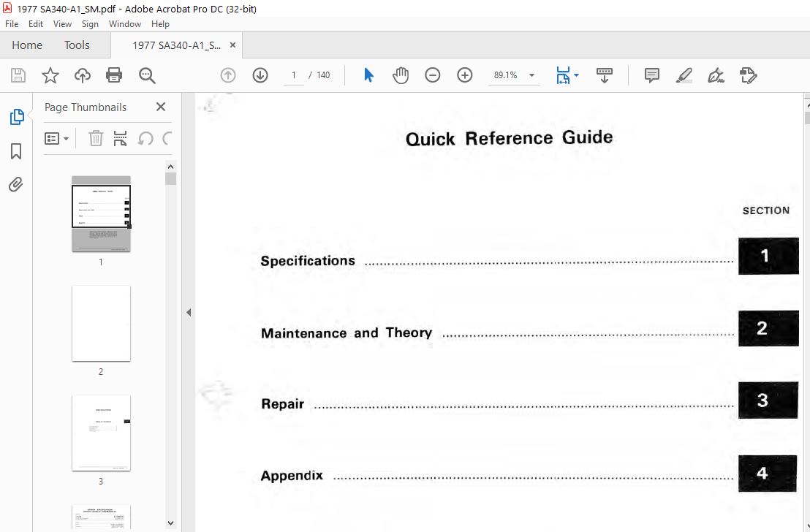This screenshot has height=532, width=810.
Task: Zoom in with the plus button
Action: pyautogui.click(x=464, y=75)
